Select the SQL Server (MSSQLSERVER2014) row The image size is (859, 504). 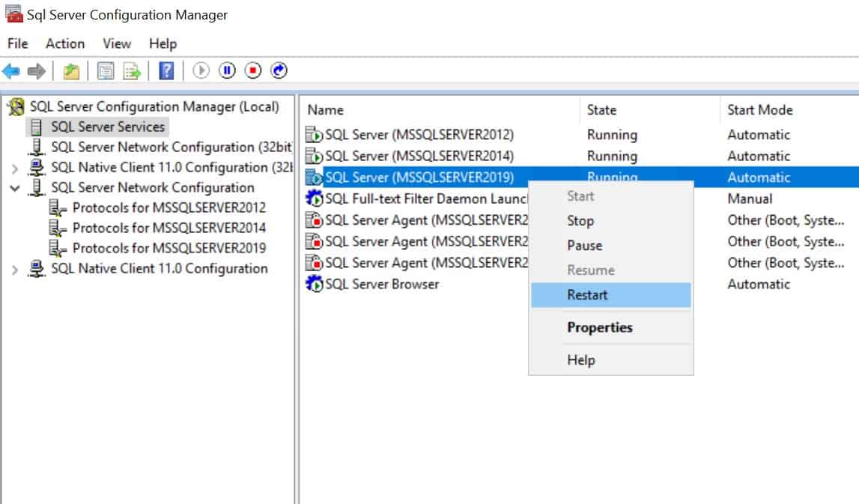pyautogui.click(x=580, y=156)
